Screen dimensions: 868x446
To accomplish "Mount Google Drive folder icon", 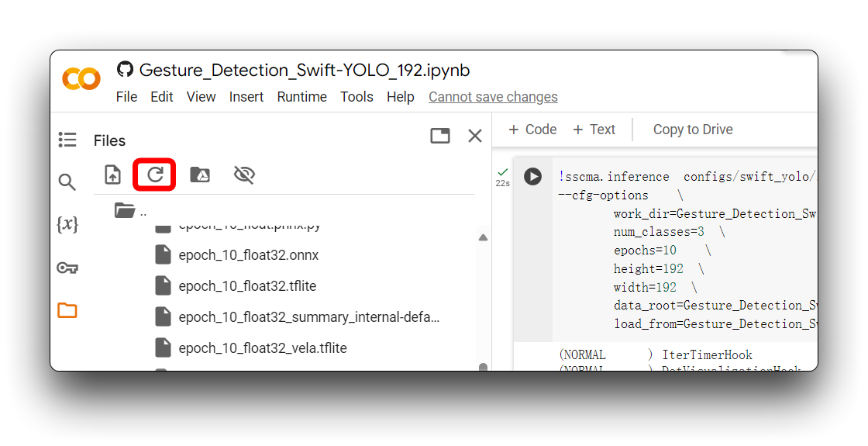I will (x=200, y=175).
